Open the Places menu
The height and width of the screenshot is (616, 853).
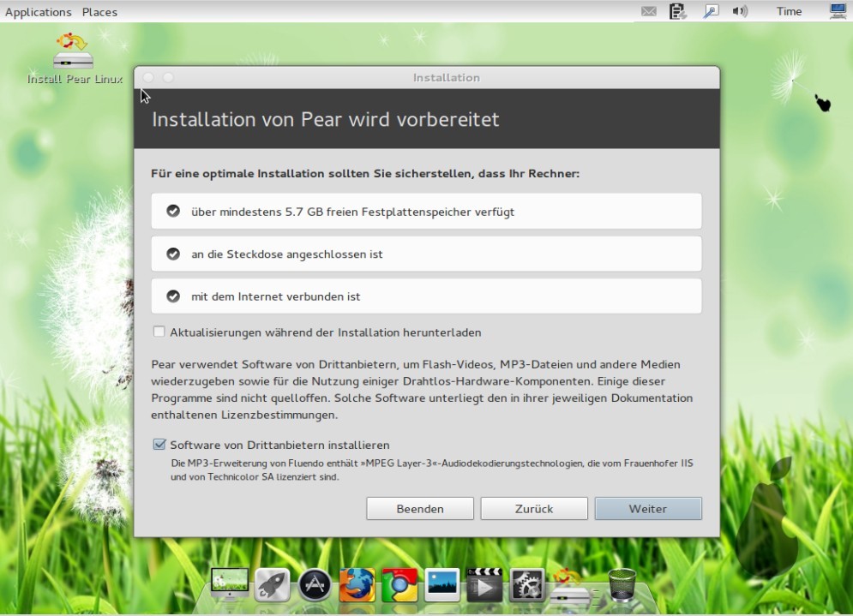(99, 12)
